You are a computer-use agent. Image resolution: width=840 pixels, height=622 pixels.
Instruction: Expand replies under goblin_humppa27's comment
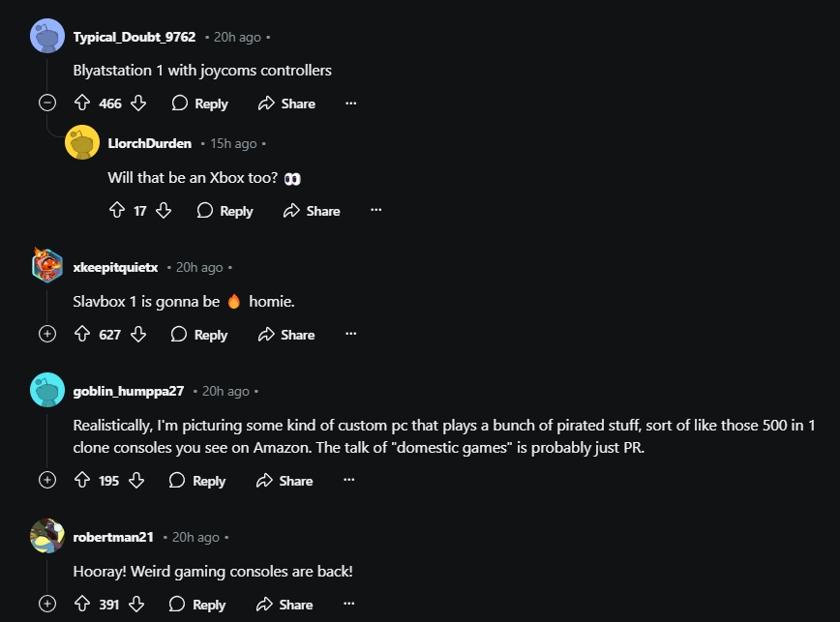47,480
